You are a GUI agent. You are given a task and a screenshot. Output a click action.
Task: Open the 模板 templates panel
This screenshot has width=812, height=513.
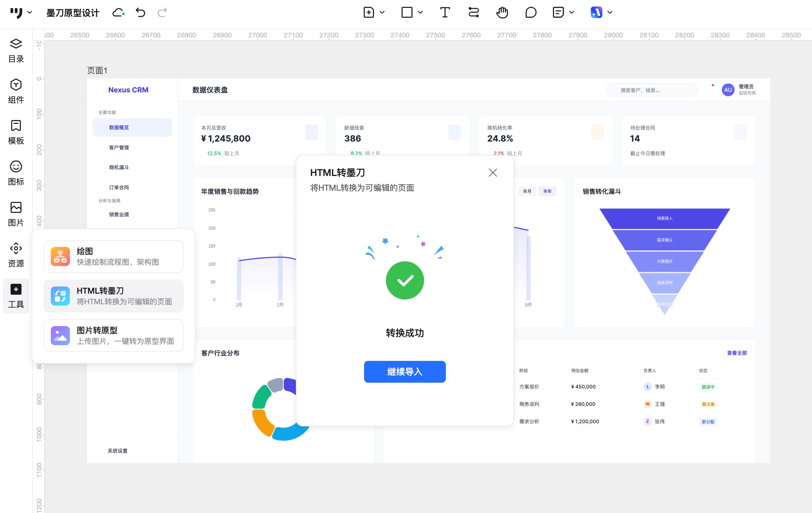click(x=16, y=132)
